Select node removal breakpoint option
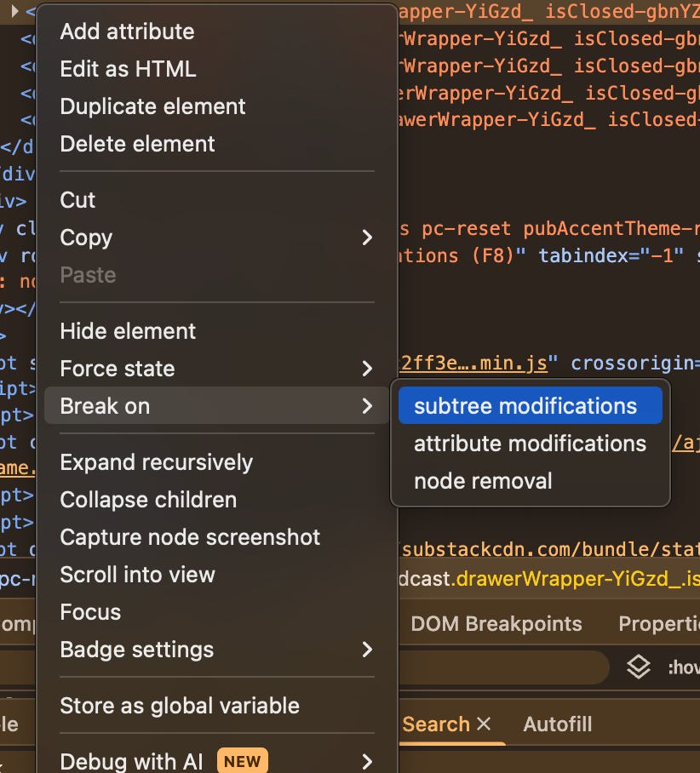The image size is (700, 773). coord(531,481)
